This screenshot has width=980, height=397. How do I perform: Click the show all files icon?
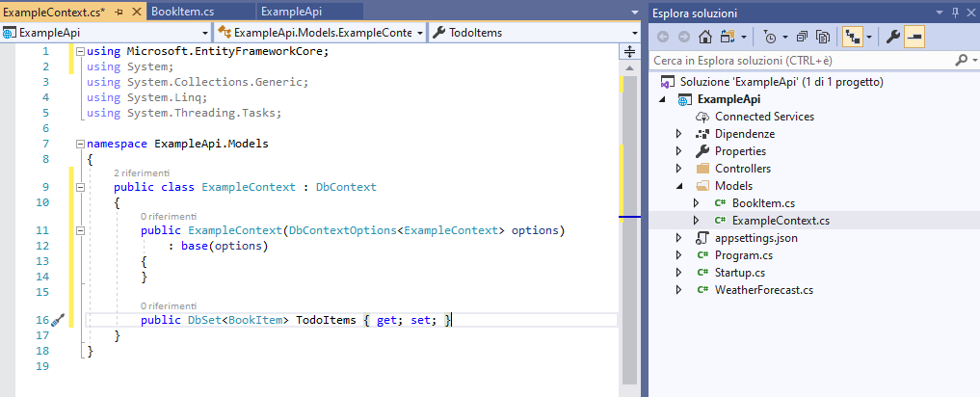(x=824, y=38)
